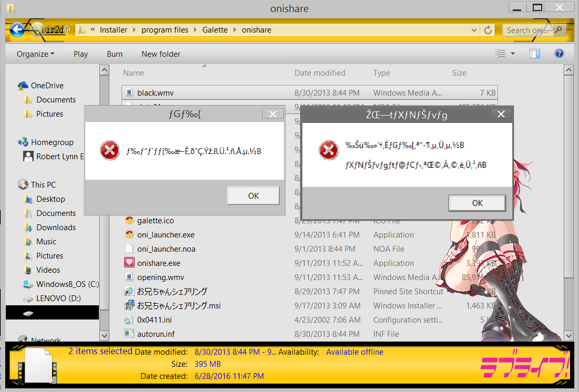Click file list scrollbar down arrow
This screenshot has height=392, width=579.
point(568,336)
